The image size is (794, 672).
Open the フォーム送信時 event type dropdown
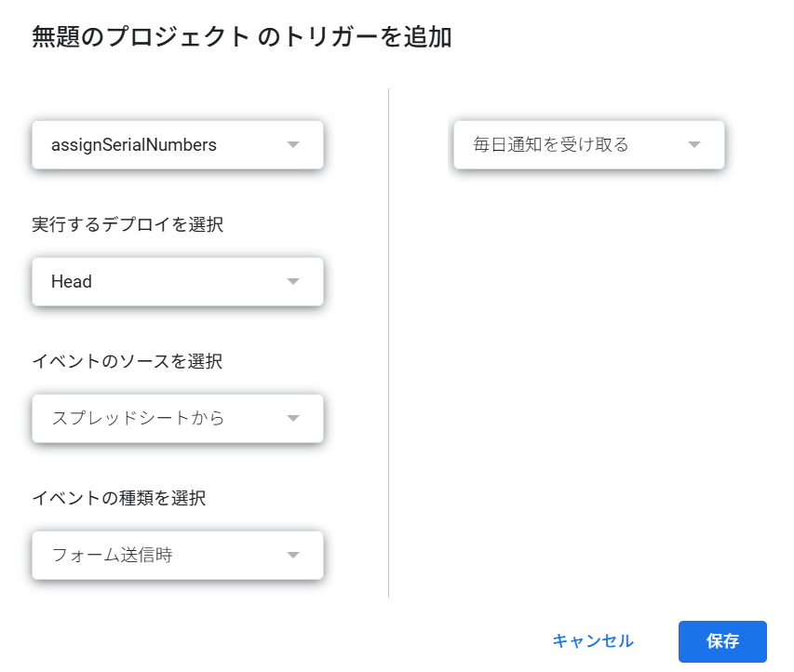[x=178, y=555]
